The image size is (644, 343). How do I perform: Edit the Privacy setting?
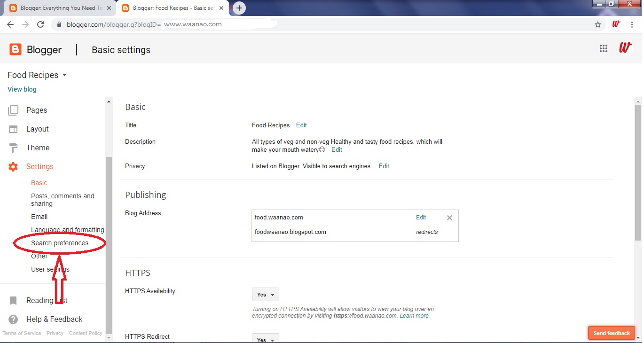(x=384, y=166)
